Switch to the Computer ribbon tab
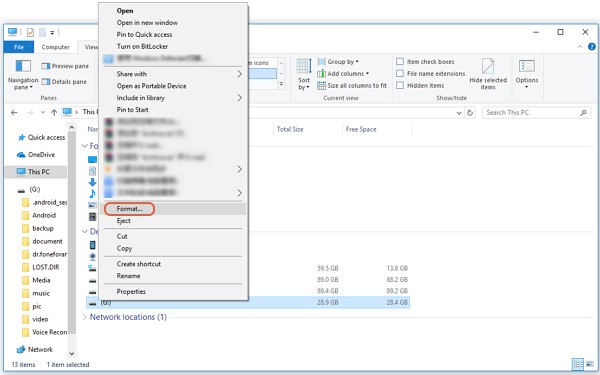Viewport: 600px width, 375px height. click(x=55, y=47)
